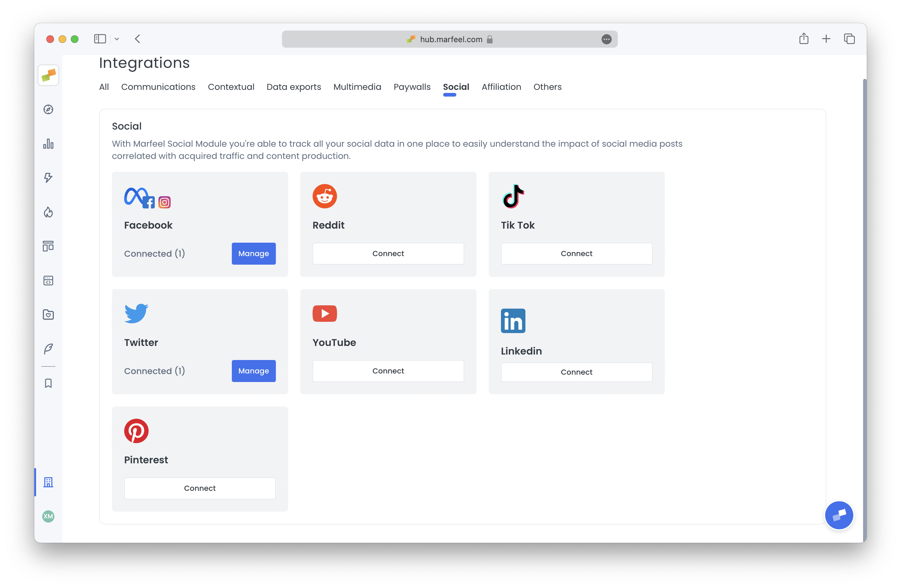Image resolution: width=901 pixels, height=588 pixels.
Task: Open the Communications integrations tab
Action: pyautogui.click(x=158, y=87)
